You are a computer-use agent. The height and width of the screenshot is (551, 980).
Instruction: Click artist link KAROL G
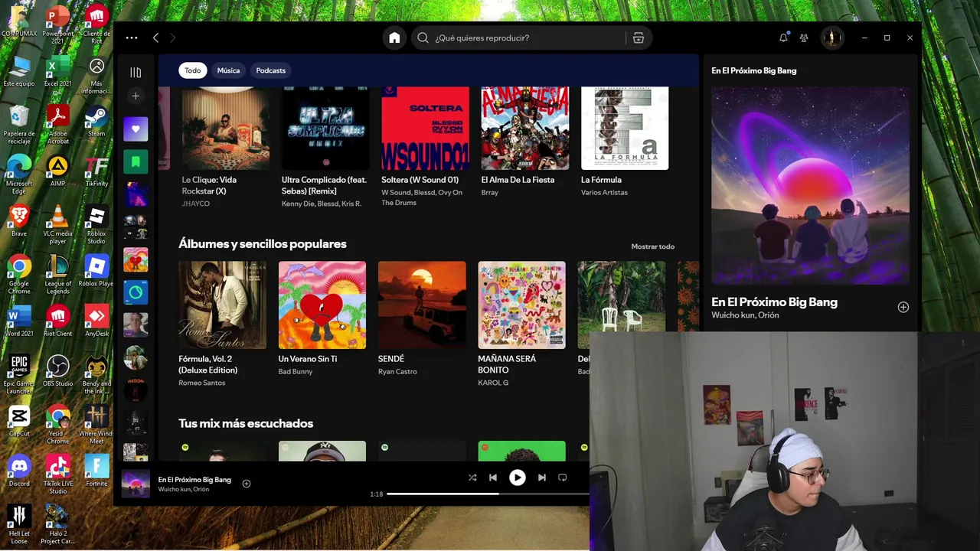pos(493,383)
